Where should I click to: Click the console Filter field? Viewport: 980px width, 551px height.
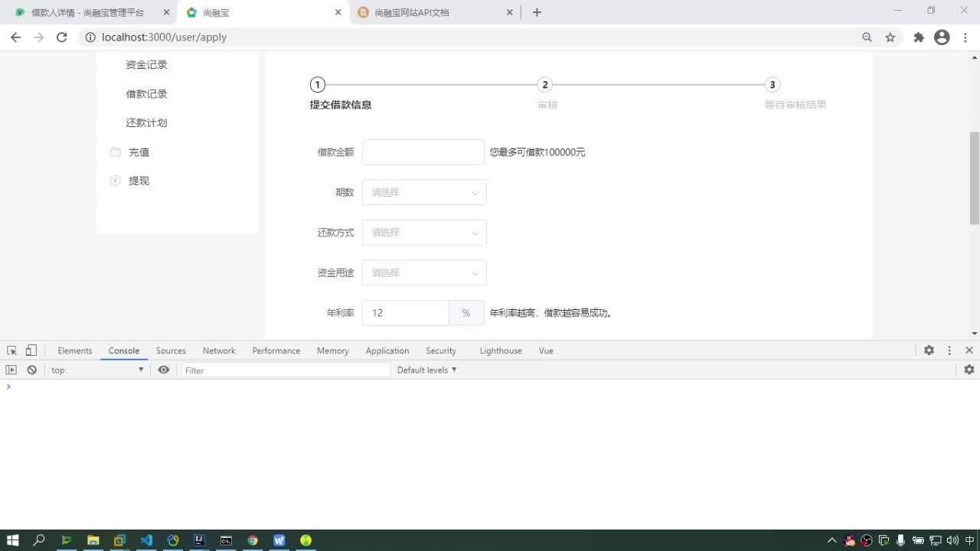pos(286,370)
